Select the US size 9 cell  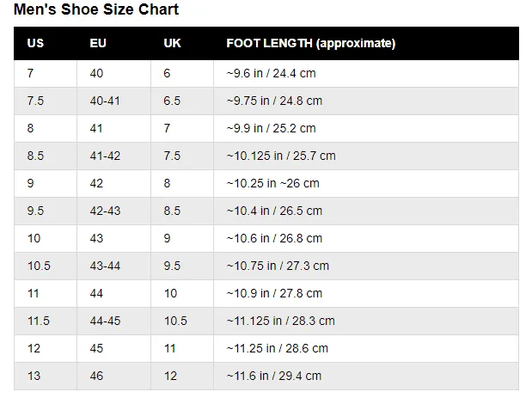pyautogui.click(x=31, y=183)
